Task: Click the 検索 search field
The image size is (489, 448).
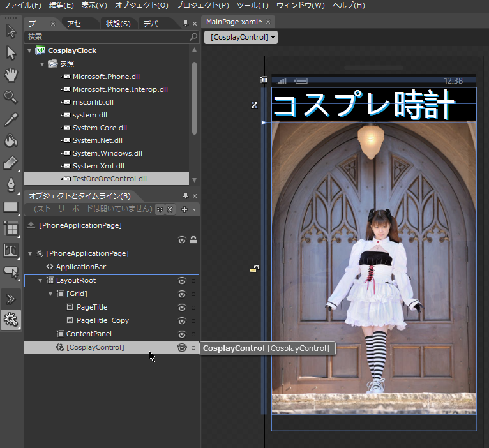Action: [107, 37]
